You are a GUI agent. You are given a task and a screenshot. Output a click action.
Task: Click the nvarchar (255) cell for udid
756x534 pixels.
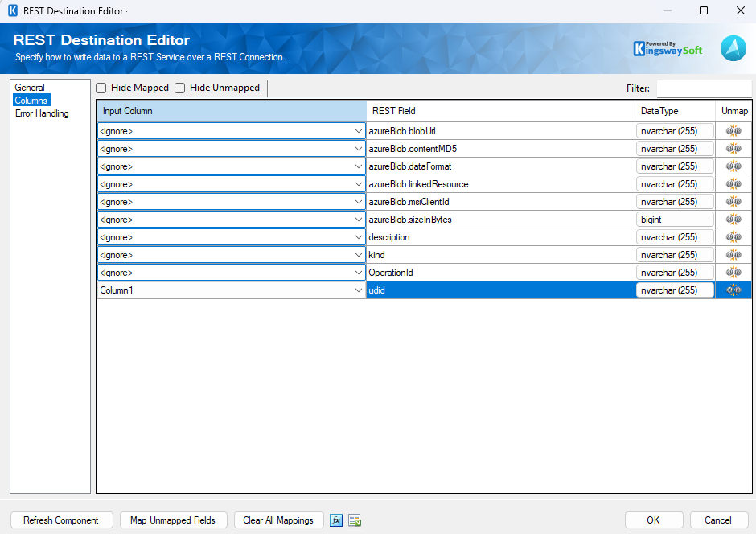click(675, 290)
